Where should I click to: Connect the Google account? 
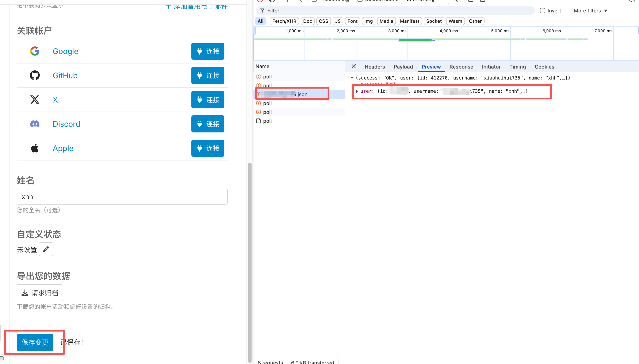point(208,51)
